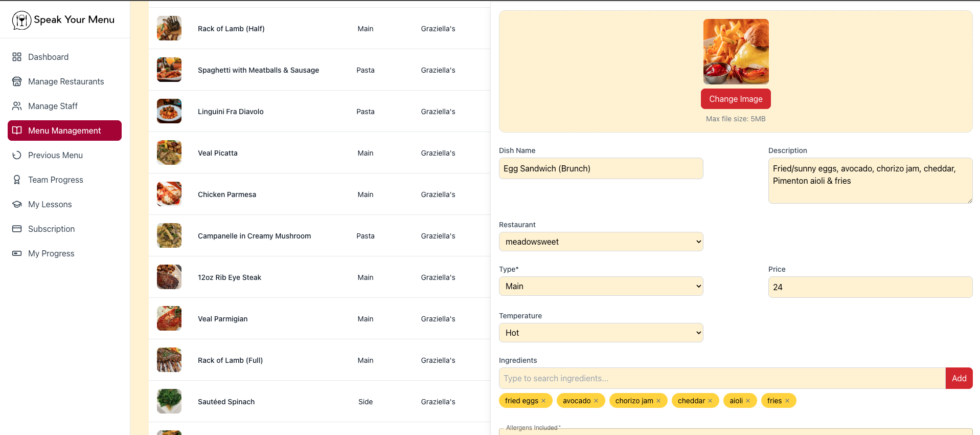Click the Dish Name input field
The height and width of the screenshot is (435, 980).
[x=601, y=168]
